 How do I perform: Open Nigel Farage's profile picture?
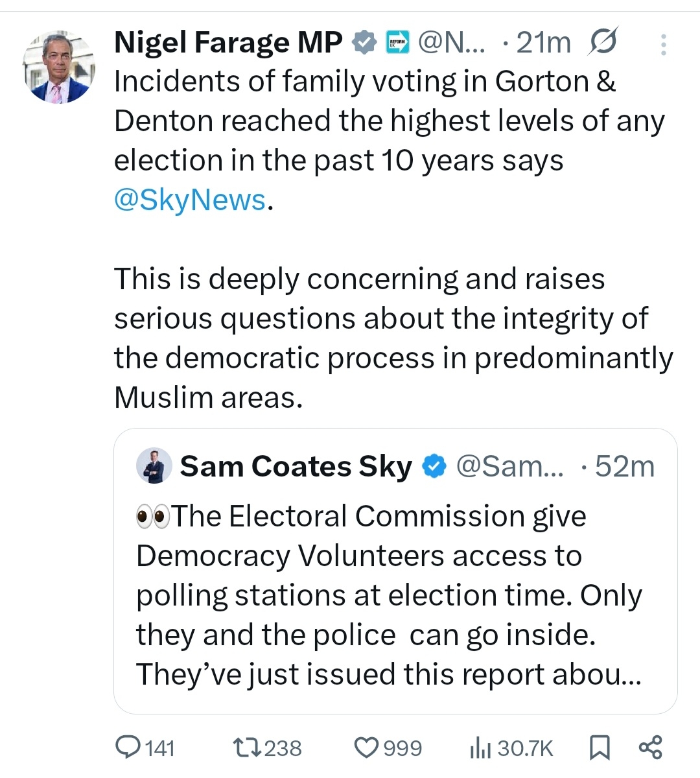[59, 67]
